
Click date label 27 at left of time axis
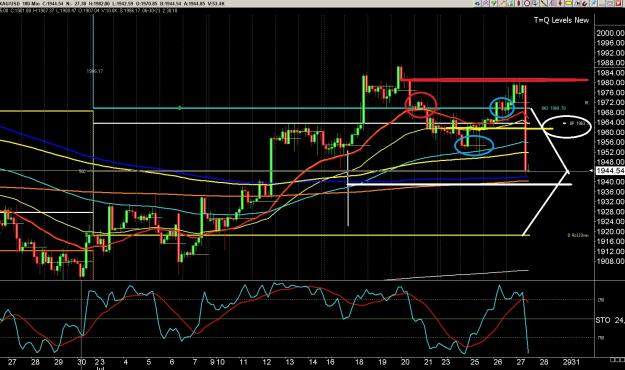click(x=12, y=362)
